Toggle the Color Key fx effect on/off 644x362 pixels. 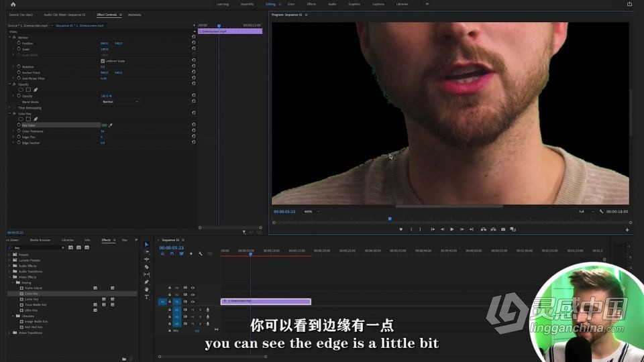pyautogui.click(x=14, y=113)
